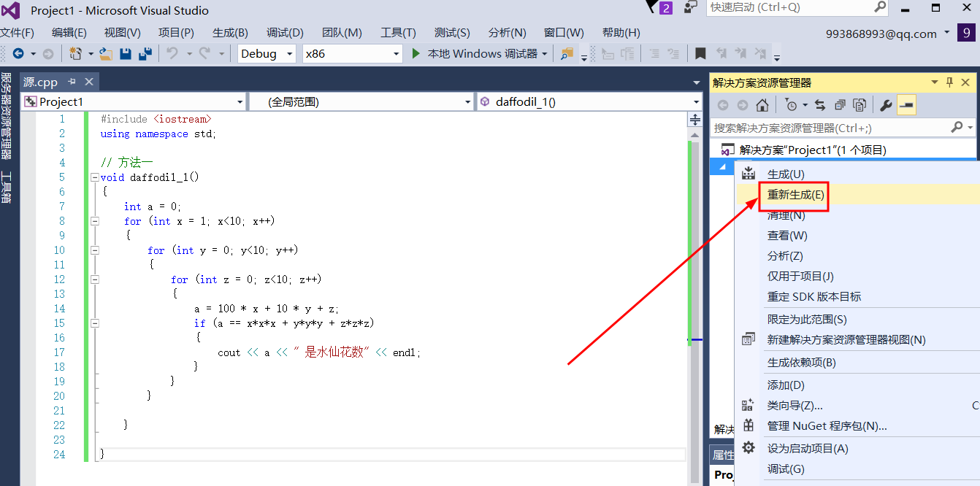Open the Solution Explorer window position dropdown
Screen dimensions: 980x486
934,82
